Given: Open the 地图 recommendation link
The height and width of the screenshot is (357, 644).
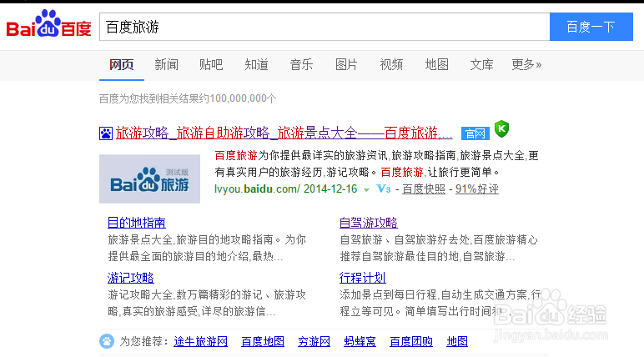Looking at the screenshot, I should click(457, 341).
